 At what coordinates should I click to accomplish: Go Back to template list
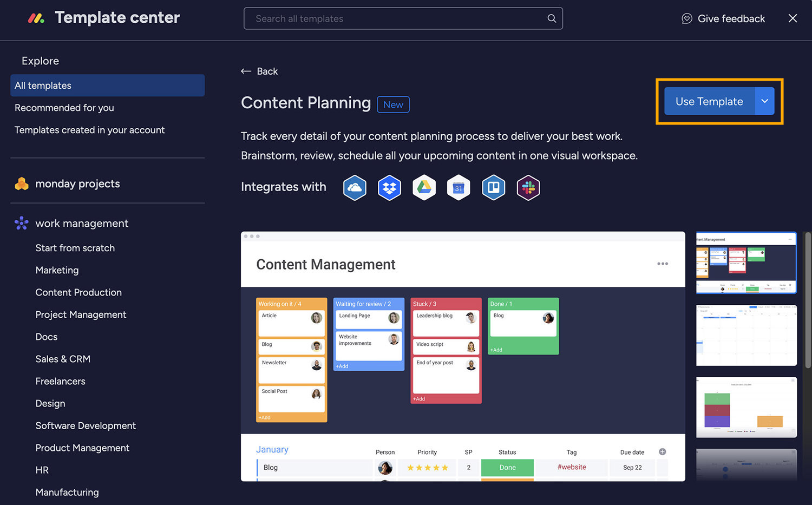(x=259, y=71)
